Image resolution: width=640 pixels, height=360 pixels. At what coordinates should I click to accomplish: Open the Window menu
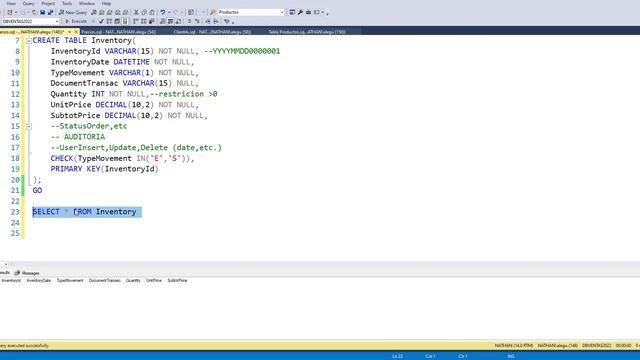pyautogui.click(x=87, y=3)
